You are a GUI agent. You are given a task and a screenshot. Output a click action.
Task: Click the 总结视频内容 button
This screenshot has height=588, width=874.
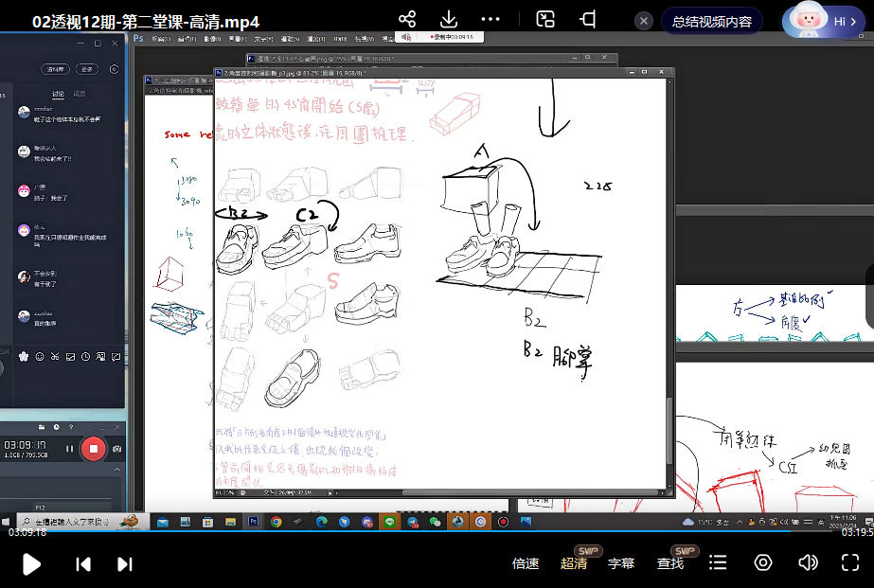(711, 21)
